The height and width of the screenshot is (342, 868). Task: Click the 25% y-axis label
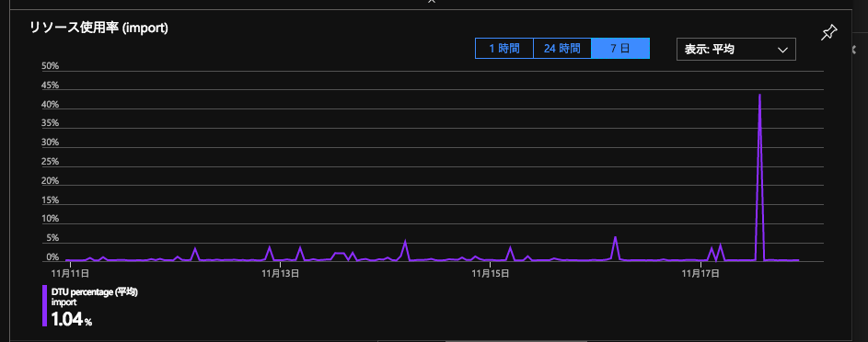pos(51,162)
